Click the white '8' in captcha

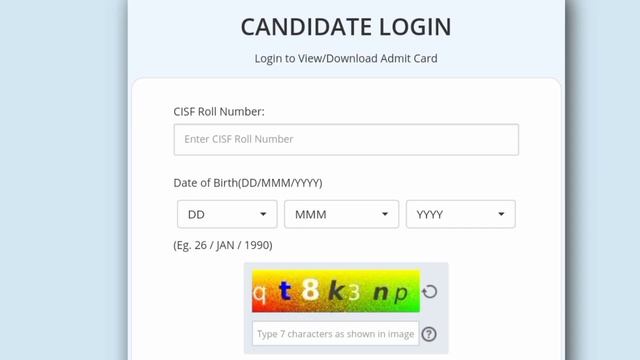310,289
